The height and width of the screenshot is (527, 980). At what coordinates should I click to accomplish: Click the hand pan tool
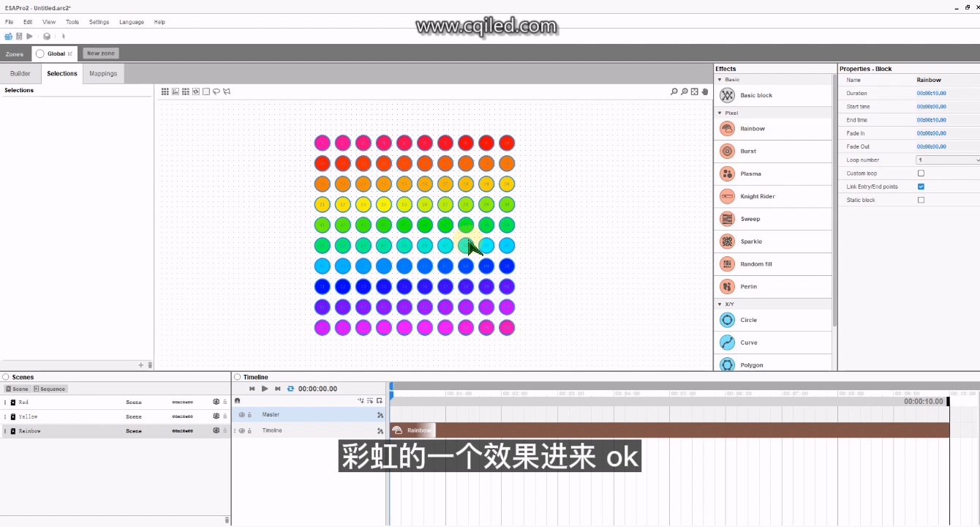tap(705, 91)
